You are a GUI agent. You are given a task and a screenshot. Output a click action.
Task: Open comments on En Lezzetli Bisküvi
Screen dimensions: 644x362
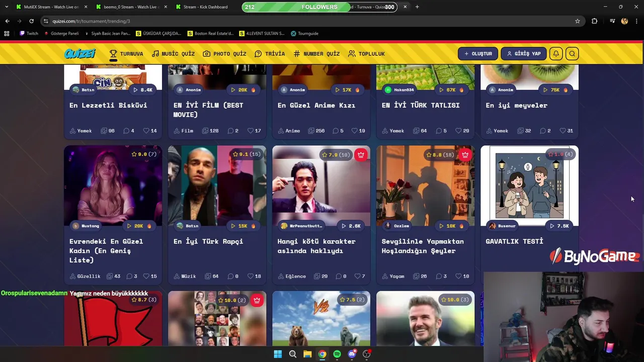128,131
